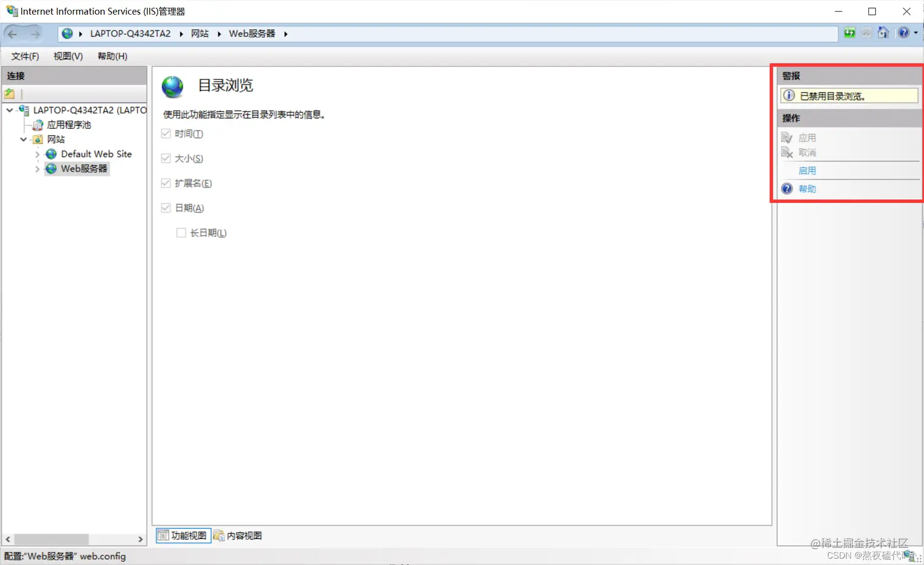
Task: Click the Default Web Site globe icon
Action: pyautogui.click(x=51, y=154)
